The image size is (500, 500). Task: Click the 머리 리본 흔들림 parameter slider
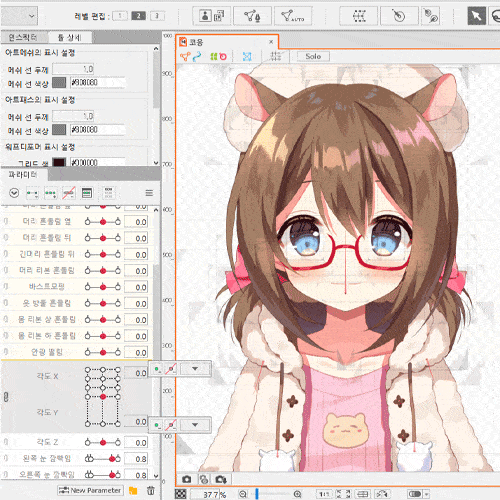(x=103, y=270)
